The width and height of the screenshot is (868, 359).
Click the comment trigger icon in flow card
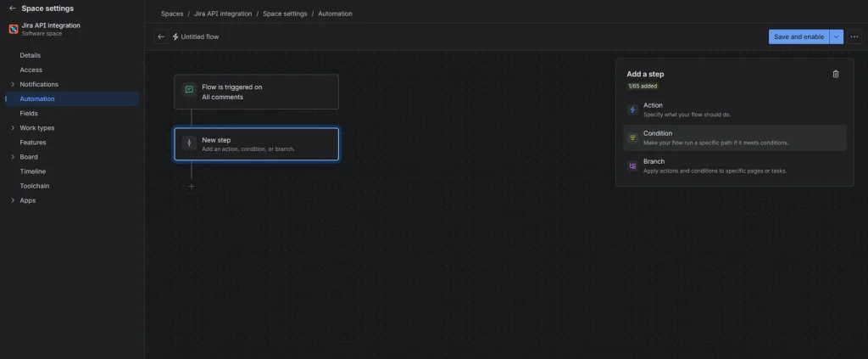(x=189, y=90)
